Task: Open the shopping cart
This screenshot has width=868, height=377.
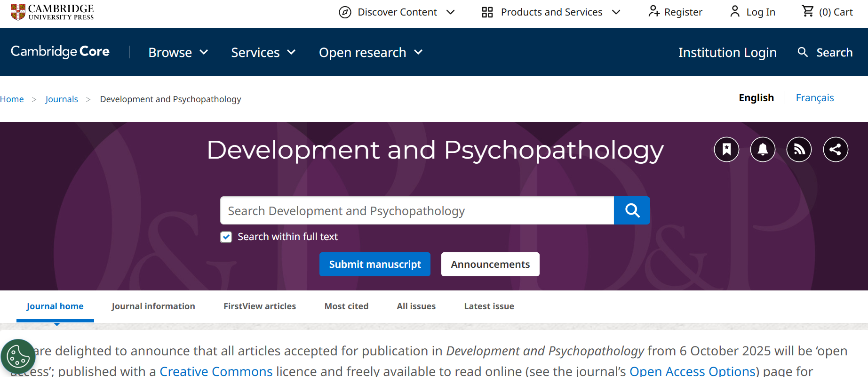Action: [827, 12]
